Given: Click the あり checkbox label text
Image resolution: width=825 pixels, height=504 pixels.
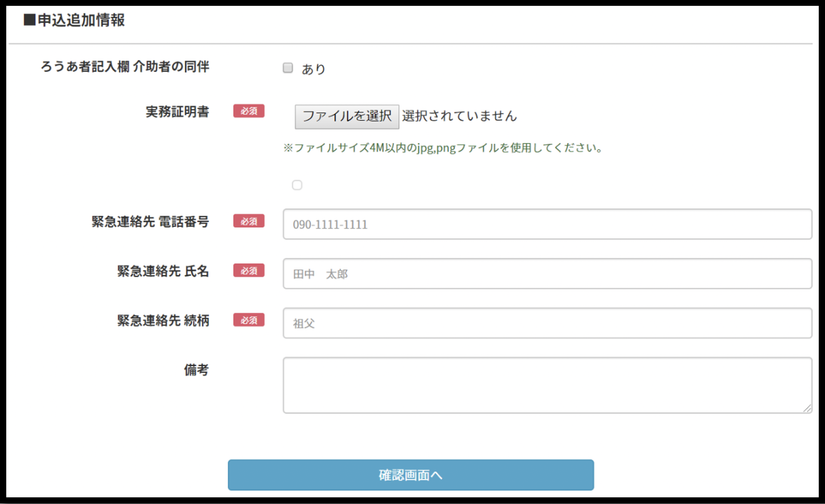Looking at the screenshot, I should tap(313, 69).
